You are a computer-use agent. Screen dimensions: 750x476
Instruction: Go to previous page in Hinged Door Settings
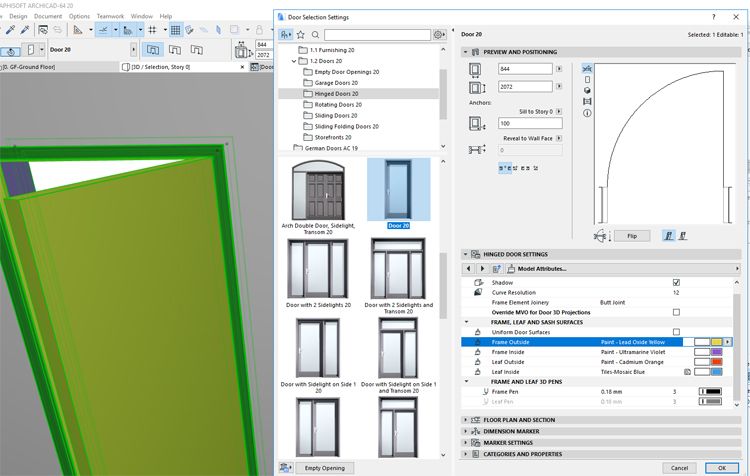pyautogui.click(x=469, y=268)
